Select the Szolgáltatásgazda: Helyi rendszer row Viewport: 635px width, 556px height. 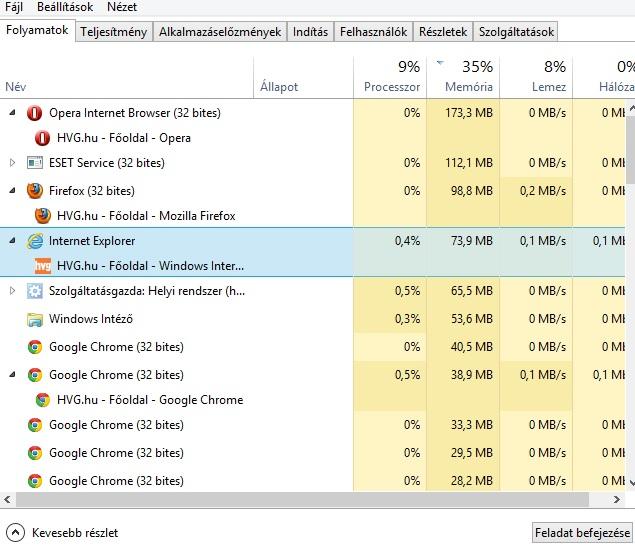313,291
